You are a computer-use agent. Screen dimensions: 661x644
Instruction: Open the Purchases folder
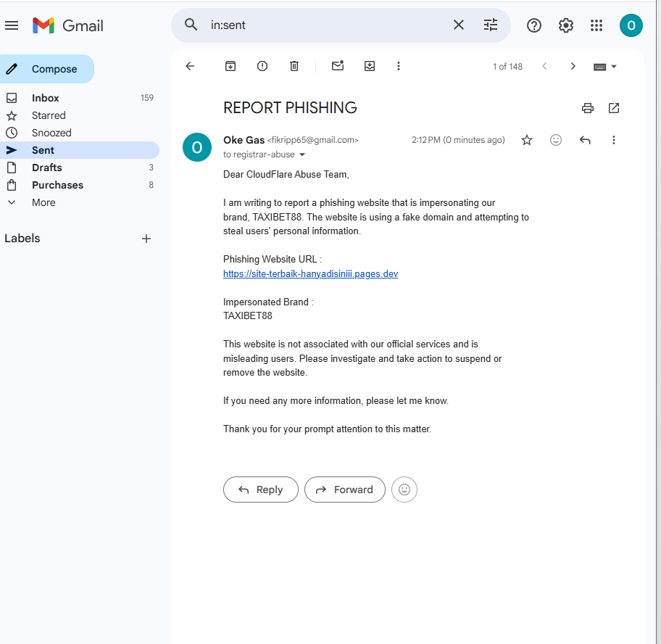pos(78,185)
